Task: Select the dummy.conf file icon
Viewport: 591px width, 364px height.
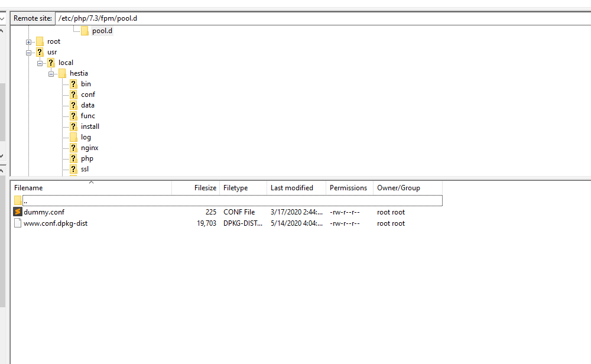Action: click(18, 212)
